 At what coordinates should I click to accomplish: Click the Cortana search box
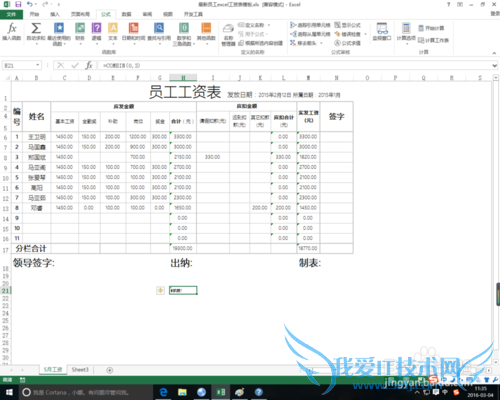86,392
